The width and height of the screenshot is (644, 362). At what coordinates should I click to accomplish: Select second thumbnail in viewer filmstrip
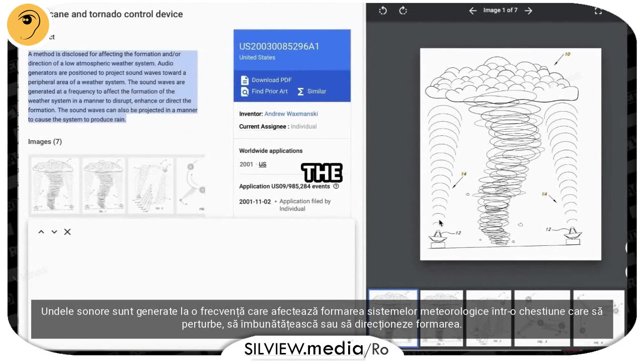(x=441, y=318)
